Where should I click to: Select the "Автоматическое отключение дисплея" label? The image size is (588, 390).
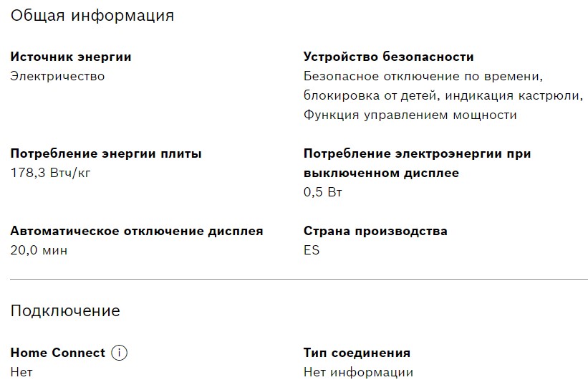[x=137, y=231]
